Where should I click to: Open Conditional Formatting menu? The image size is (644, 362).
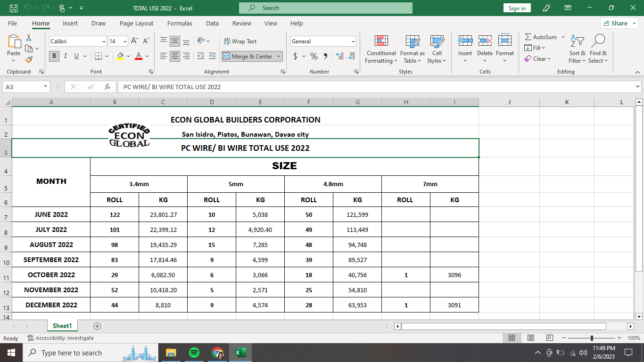(381, 49)
